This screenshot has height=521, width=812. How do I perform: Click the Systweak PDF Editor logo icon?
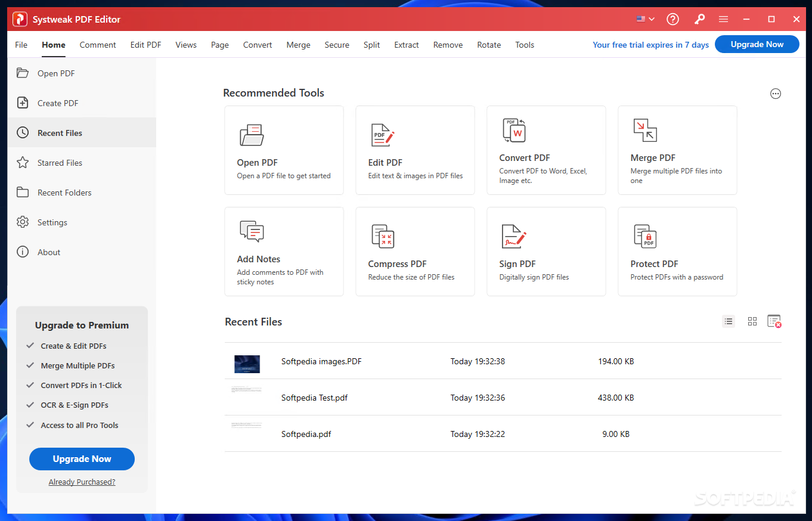tap(20, 19)
